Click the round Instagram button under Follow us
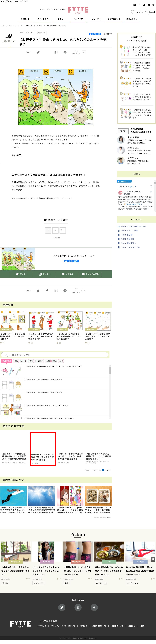Screen dimensions: 156x644 click(x=78, y=607)
